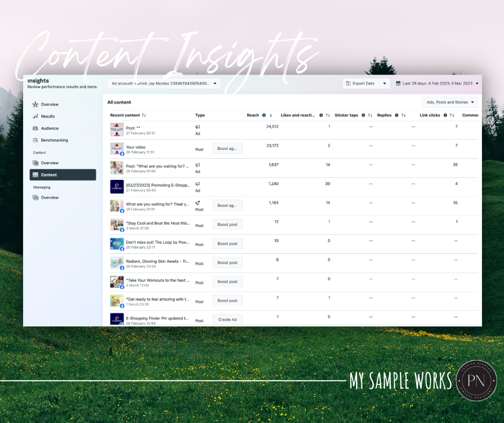Click the *Take Your Workouts to the Next title
Screen dimensions: 504x423
(158, 280)
